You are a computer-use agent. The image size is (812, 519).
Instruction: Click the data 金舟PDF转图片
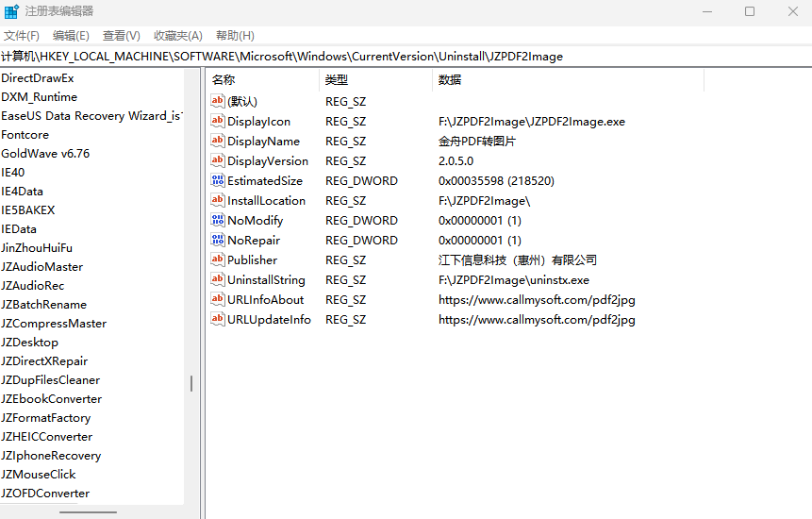pos(477,142)
